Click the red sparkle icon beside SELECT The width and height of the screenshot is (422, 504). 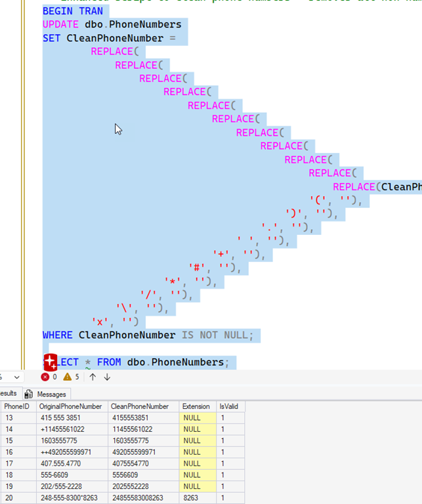(x=51, y=362)
